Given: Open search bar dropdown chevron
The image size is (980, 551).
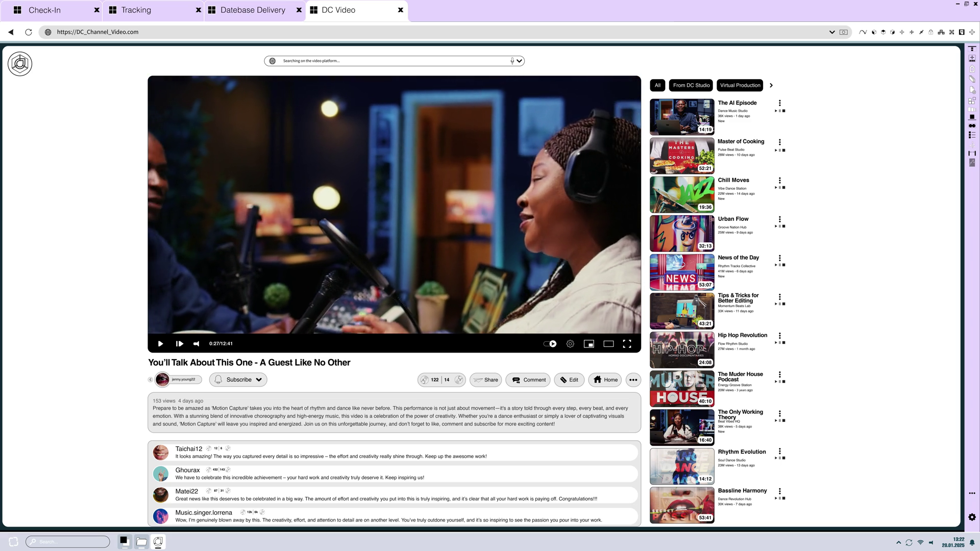Looking at the screenshot, I should pyautogui.click(x=519, y=61).
